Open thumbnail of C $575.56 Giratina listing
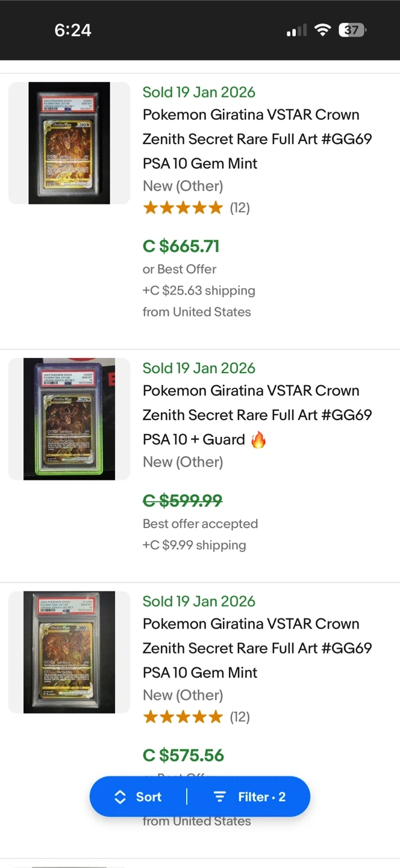400x868 pixels. 69,652
